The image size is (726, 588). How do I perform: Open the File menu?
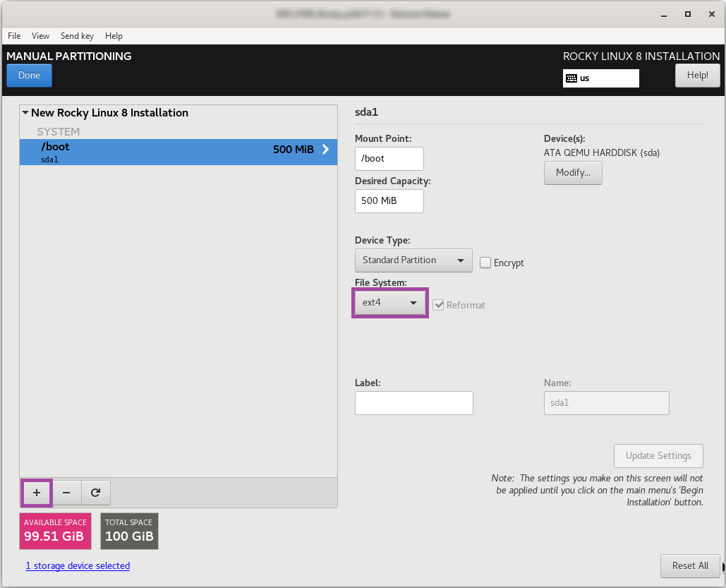point(14,36)
